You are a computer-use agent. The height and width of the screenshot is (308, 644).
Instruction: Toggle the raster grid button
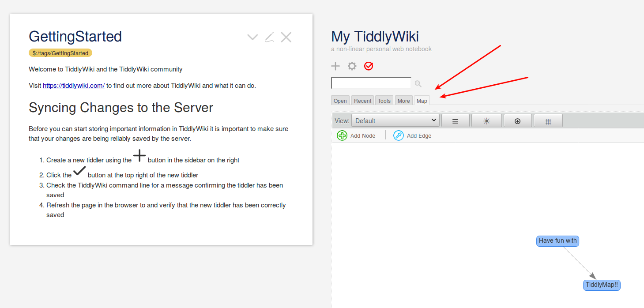[548, 121]
